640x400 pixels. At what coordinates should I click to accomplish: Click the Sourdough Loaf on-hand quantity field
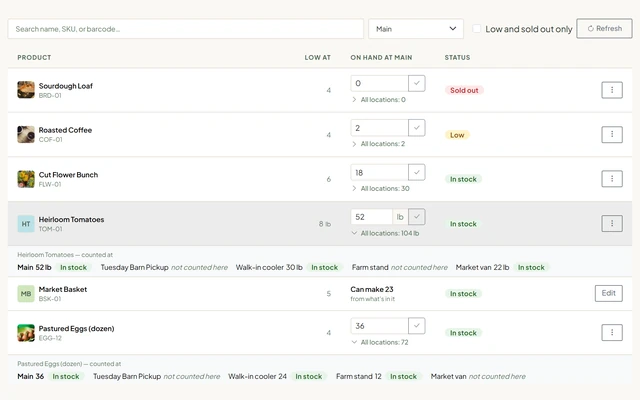(379, 83)
